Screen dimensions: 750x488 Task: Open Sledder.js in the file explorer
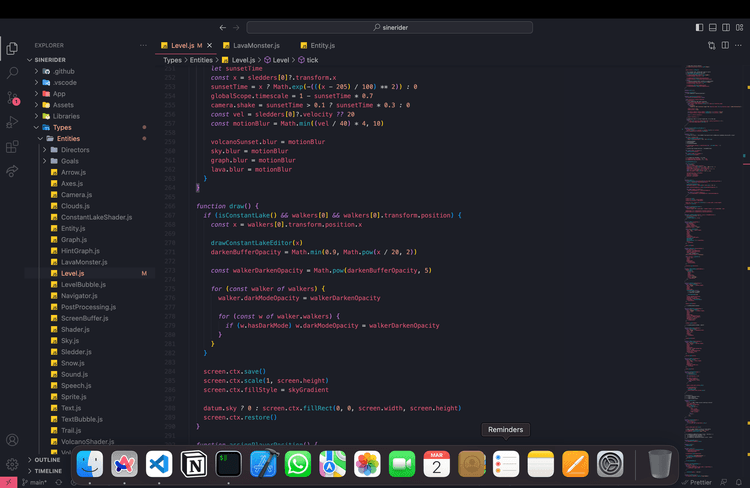[74, 352]
